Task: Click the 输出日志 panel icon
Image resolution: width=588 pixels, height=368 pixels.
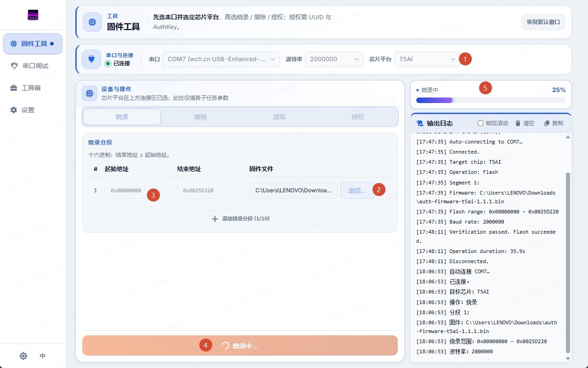Action: click(420, 123)
